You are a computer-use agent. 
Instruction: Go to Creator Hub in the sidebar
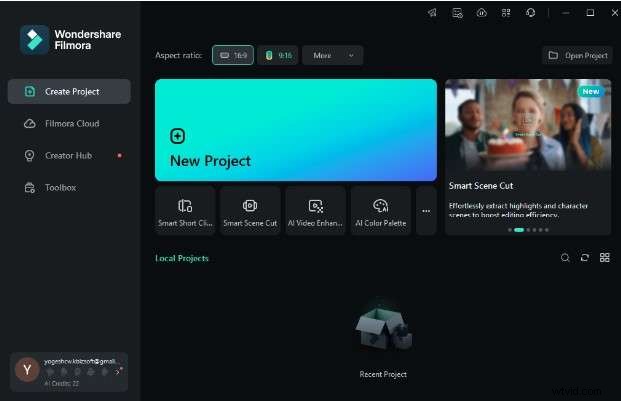coord(69,156)
